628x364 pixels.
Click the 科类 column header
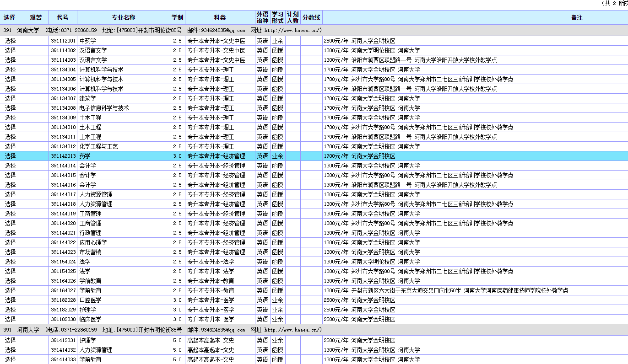tap(220, 17)
